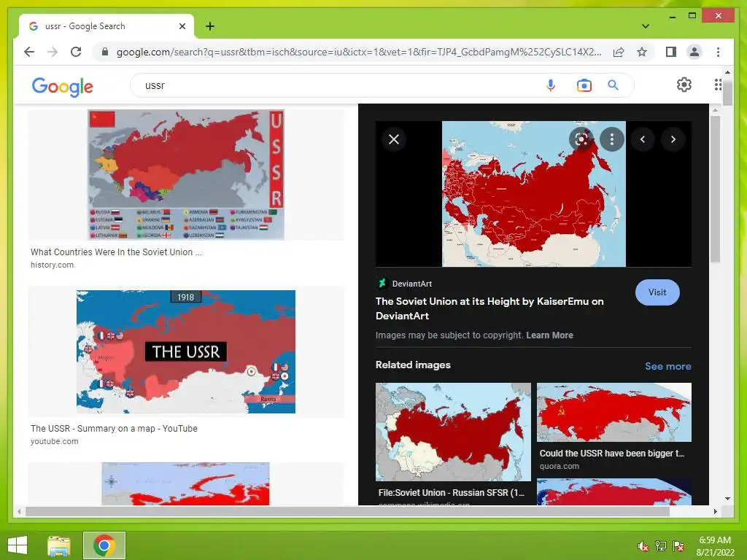The image size is (747, 560).
Task: Click page scrollbar down arrow
Action: 727,499
